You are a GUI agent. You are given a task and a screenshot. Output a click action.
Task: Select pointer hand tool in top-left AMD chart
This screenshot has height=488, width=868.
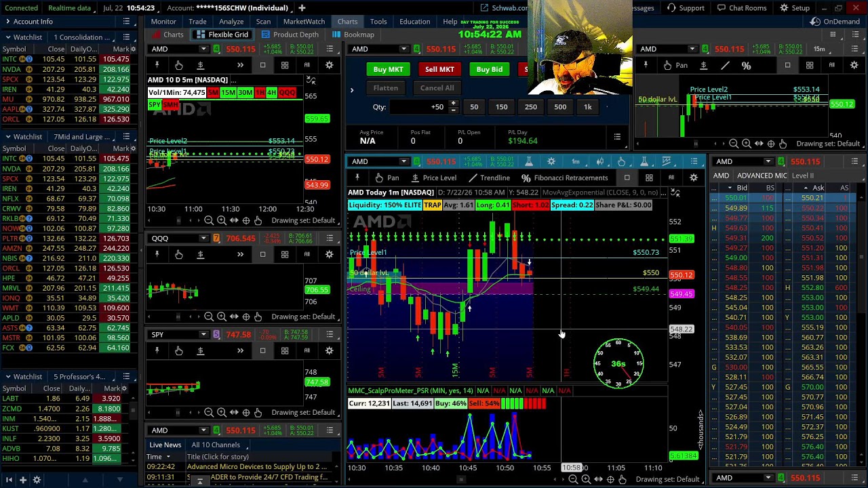(x=178, y=65)
